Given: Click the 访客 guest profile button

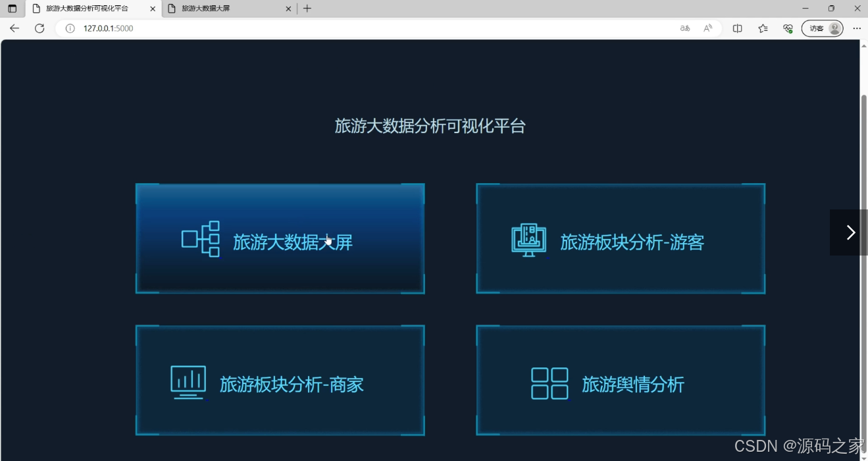Looking at the screenshot, I should tap(823, 28).
